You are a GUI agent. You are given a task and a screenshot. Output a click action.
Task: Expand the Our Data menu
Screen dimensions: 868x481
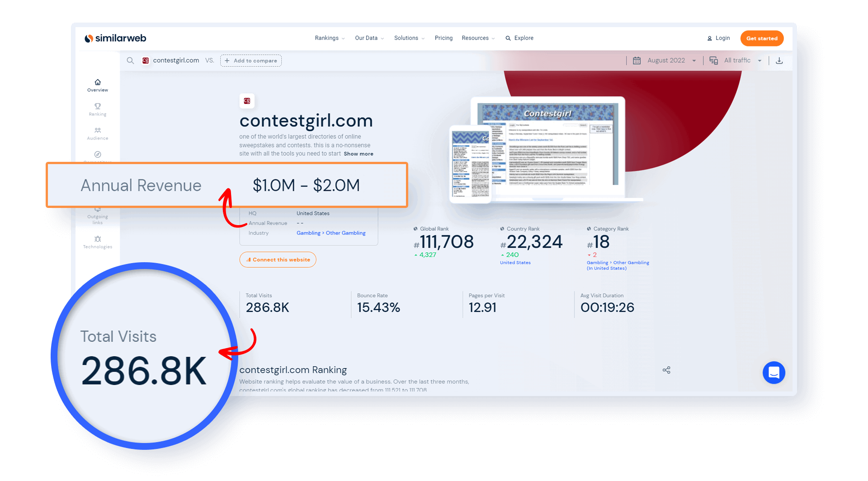[x=369, y=38]
